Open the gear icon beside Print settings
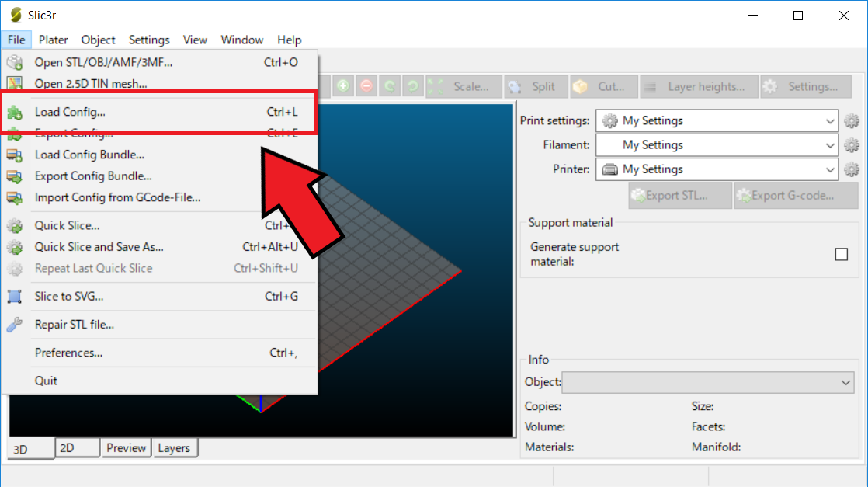This screenshot has height=487, width=868. [852, 121]
